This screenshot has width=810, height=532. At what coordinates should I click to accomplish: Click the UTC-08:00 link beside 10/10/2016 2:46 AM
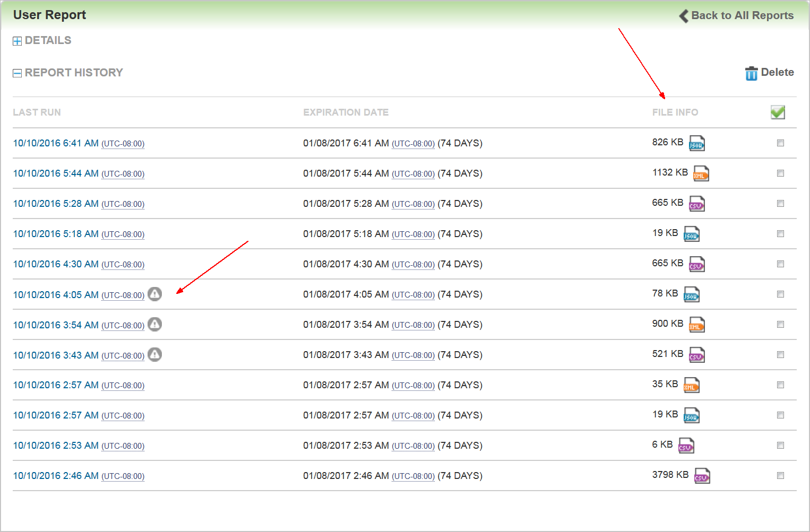pyautogui.click(x=123, y=476)
